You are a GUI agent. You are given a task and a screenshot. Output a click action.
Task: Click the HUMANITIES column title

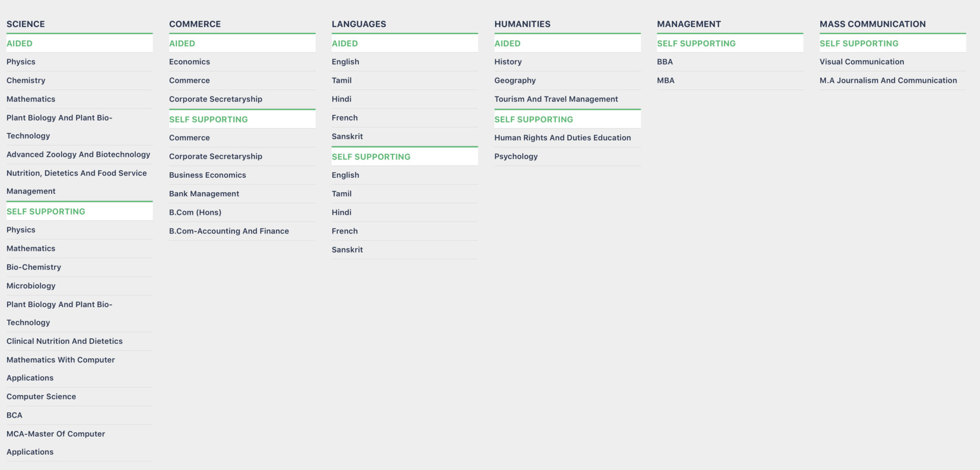tap(522, 24)
